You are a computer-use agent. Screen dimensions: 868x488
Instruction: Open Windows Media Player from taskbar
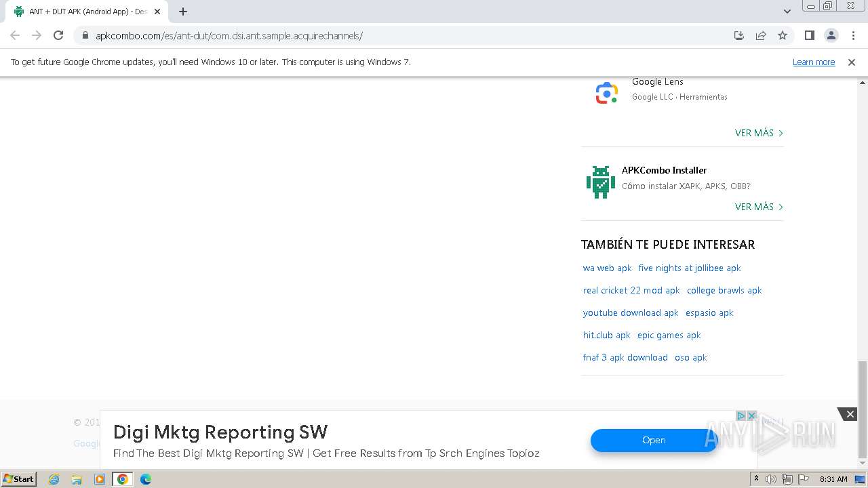coord(100,479)
